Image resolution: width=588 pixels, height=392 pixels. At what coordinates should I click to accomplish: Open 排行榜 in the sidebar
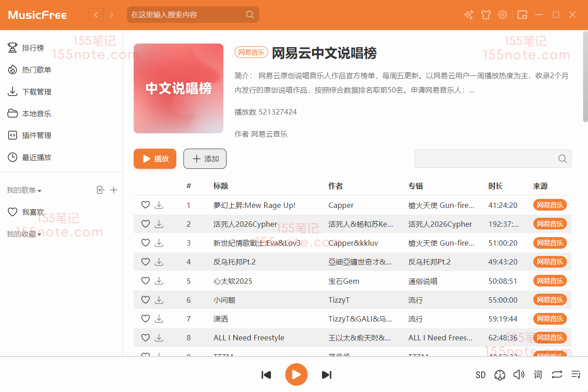point(33,48)
